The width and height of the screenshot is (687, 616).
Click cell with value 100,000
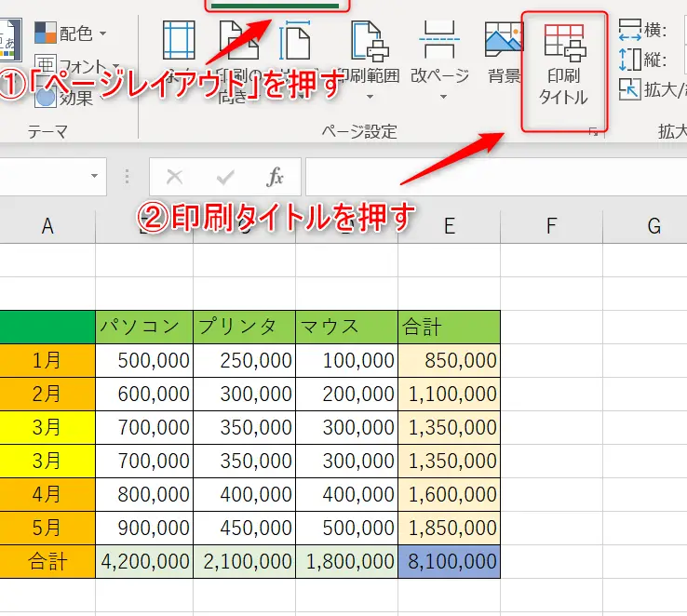tap(346, 361)
